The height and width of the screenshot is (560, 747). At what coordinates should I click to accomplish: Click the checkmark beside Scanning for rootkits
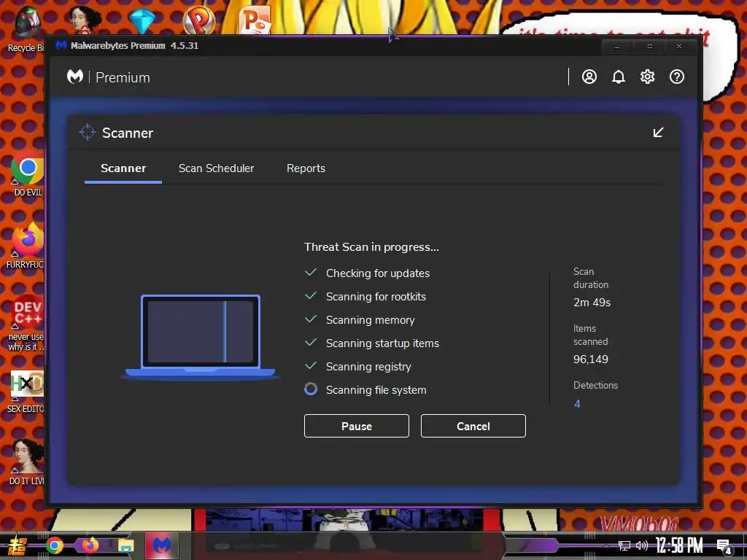coord(311,296)
